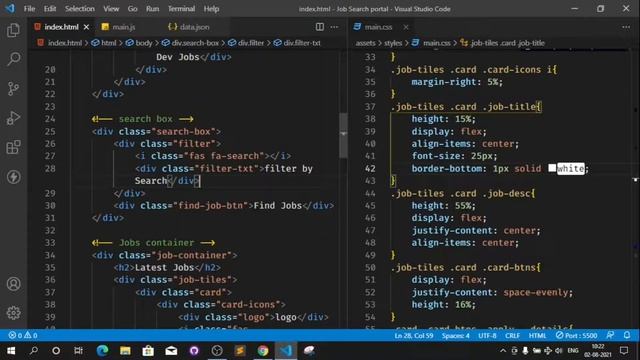This screenshot has width=640, height=360.
Task: Click ENG language indicator in tray
Action: point(573,351)
